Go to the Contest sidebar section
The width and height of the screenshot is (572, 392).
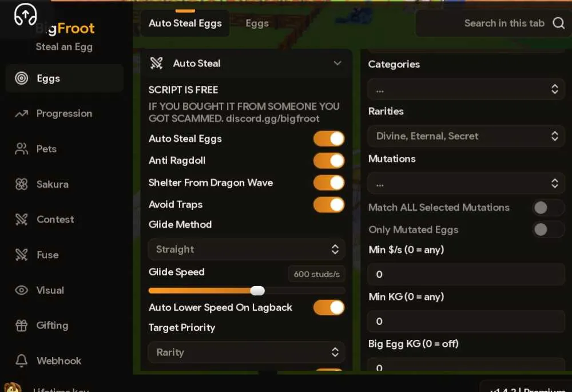tap(65, 219)
